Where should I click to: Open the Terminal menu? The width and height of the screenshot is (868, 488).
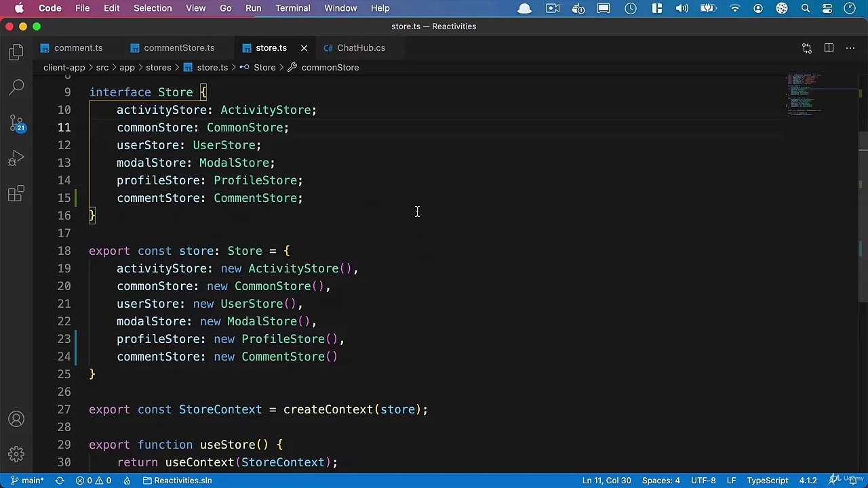click(292, 8)
